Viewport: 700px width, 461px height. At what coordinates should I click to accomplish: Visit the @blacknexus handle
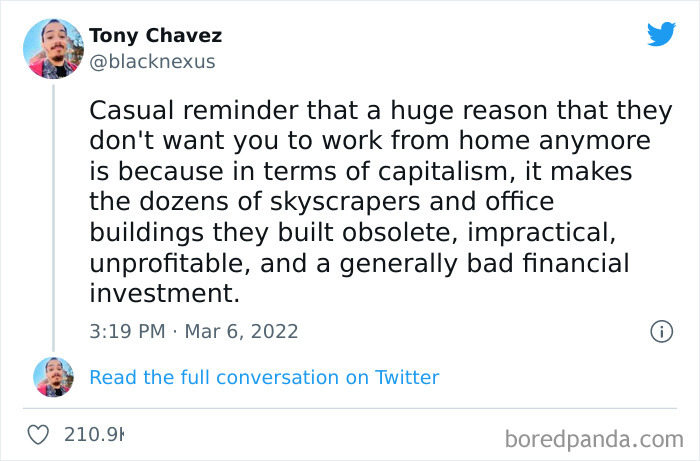click(x=152, y=62)
